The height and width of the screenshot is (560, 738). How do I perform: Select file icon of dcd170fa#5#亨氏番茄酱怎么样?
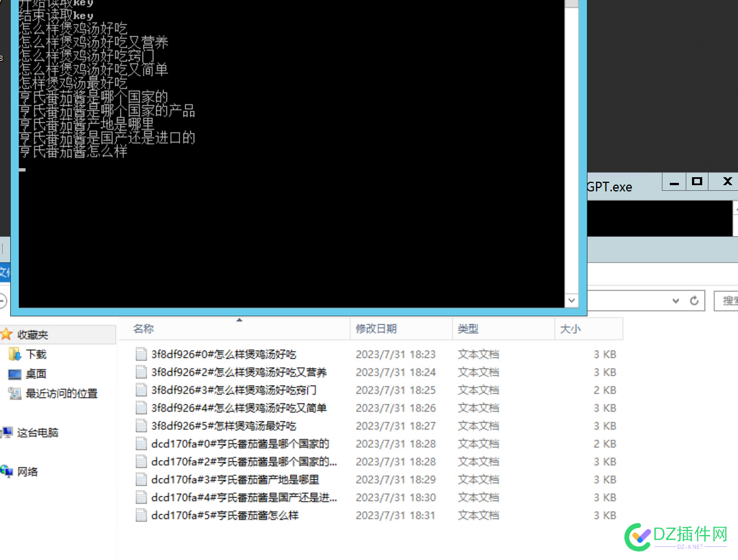point(141,515)
